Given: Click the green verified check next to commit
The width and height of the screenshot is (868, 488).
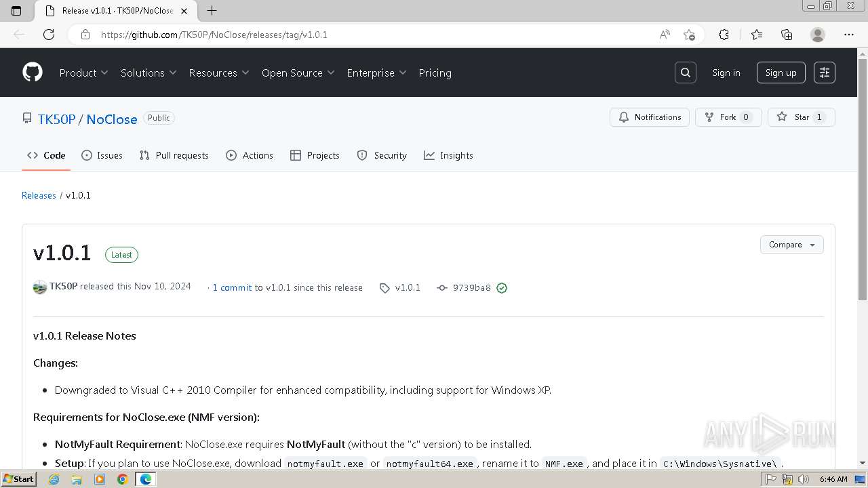Looking at the screenshot, I should pyautogui.click(x=502, y=288).
